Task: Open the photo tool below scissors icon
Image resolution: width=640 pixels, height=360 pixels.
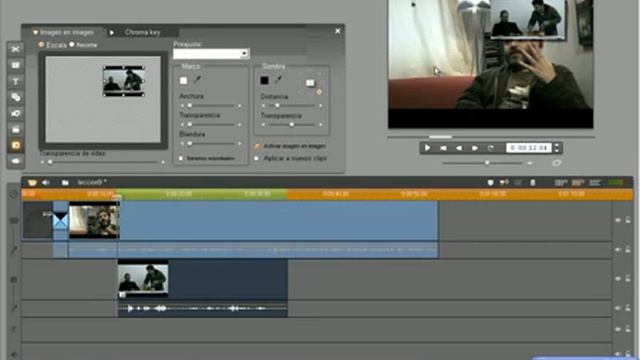Action: (x=16, y=65)
